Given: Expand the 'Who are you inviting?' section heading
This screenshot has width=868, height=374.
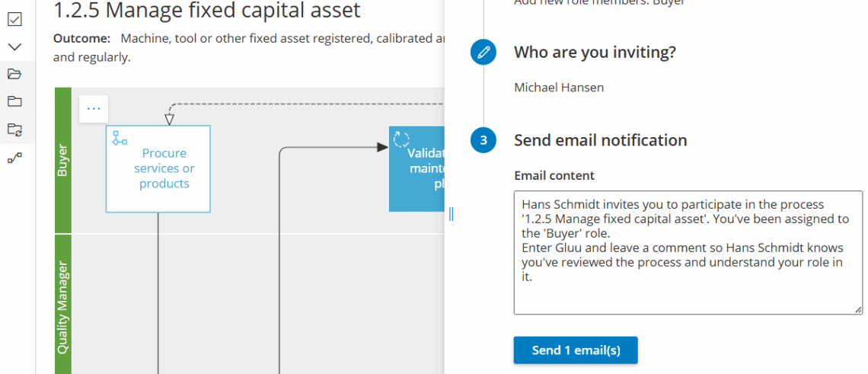Looking at the screenshot, I should pyautogui.click(x=595, y=53).
